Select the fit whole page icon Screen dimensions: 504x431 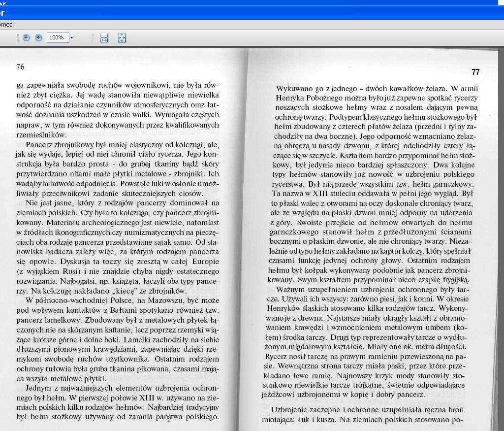click(x=122, y=38)
